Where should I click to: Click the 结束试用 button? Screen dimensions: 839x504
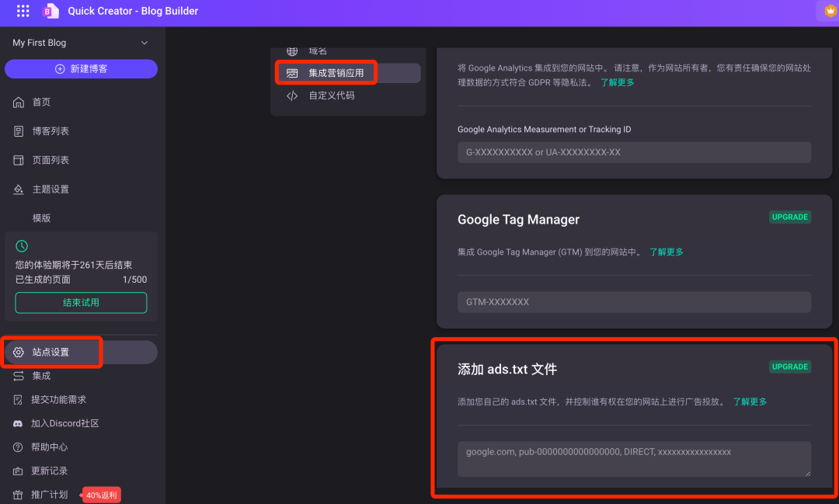pyautogui.click(x=81, y=303)
